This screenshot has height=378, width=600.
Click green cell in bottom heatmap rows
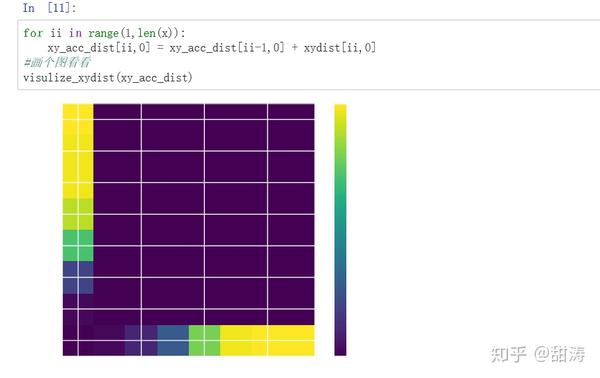[204, 340]
